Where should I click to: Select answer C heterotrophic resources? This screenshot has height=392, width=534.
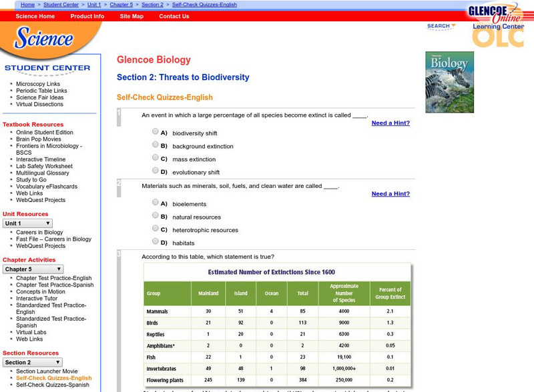pyautogui.click(x=156, y=228)
